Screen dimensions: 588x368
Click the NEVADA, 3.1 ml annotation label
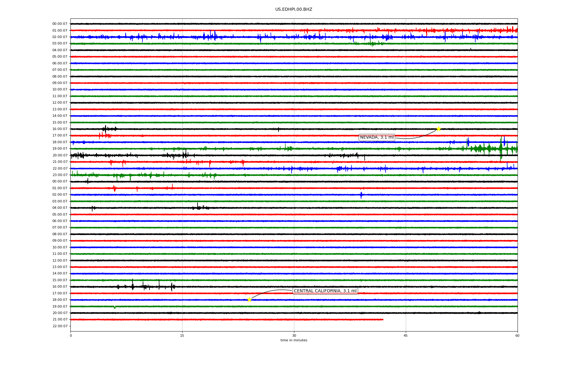[377, 137]
